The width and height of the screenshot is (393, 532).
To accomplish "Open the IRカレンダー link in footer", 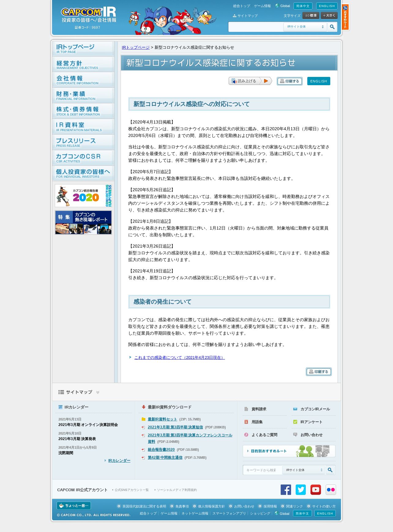I will [119, 461].
